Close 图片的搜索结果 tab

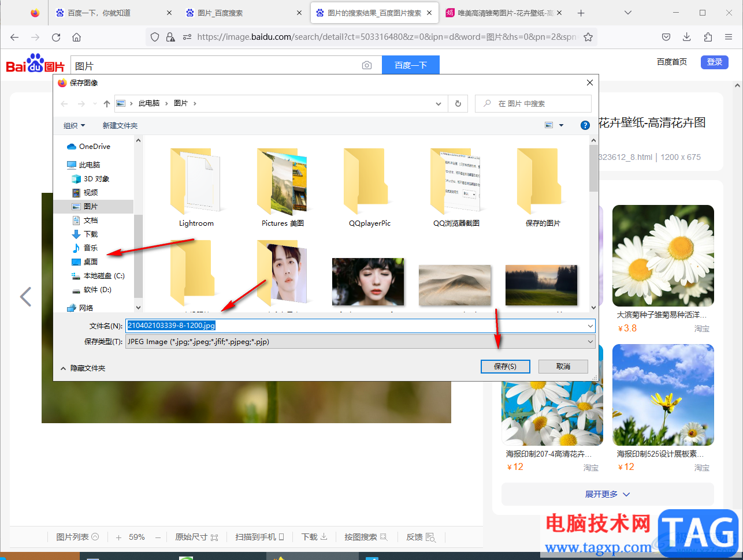(429, 13)
